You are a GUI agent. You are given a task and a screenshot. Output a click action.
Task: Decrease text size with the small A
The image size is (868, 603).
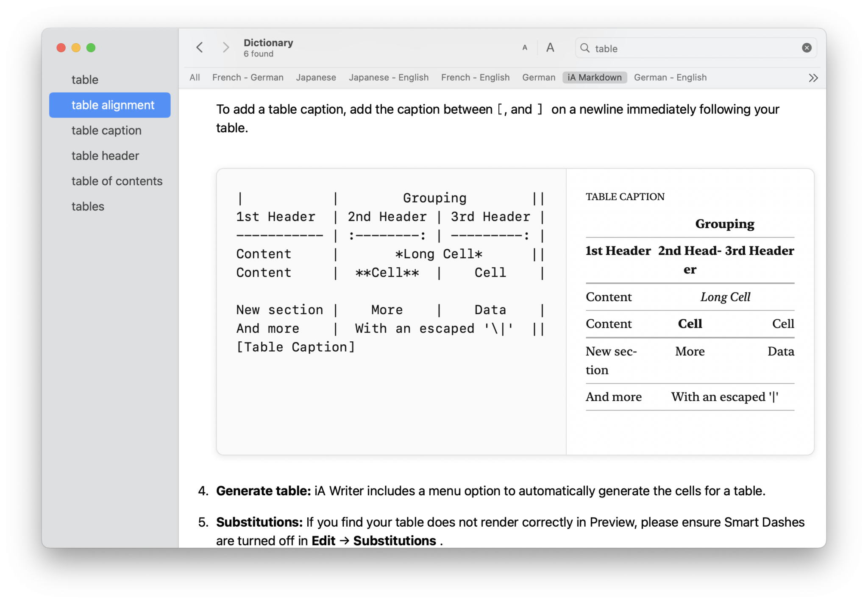(525, 47)
